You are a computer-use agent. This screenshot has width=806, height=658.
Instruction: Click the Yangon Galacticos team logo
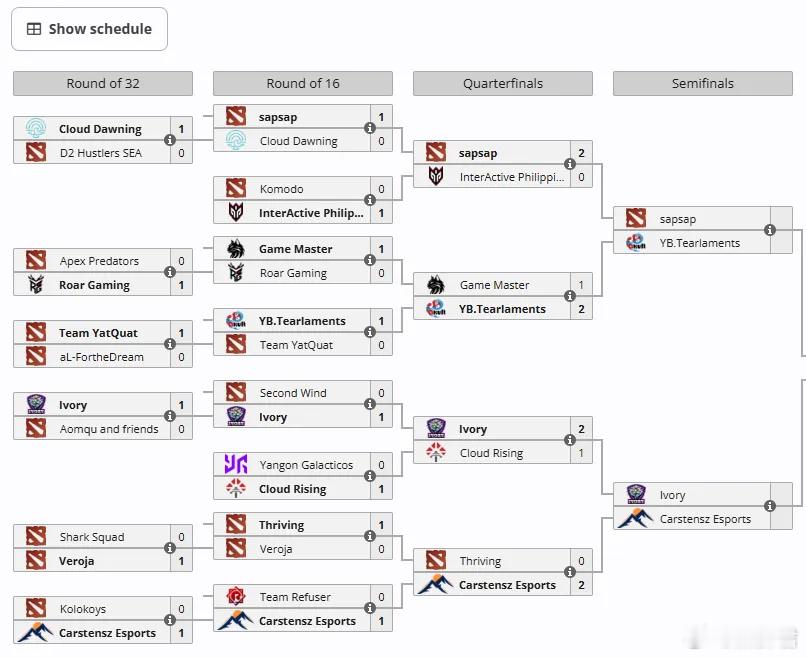(236, 465)
